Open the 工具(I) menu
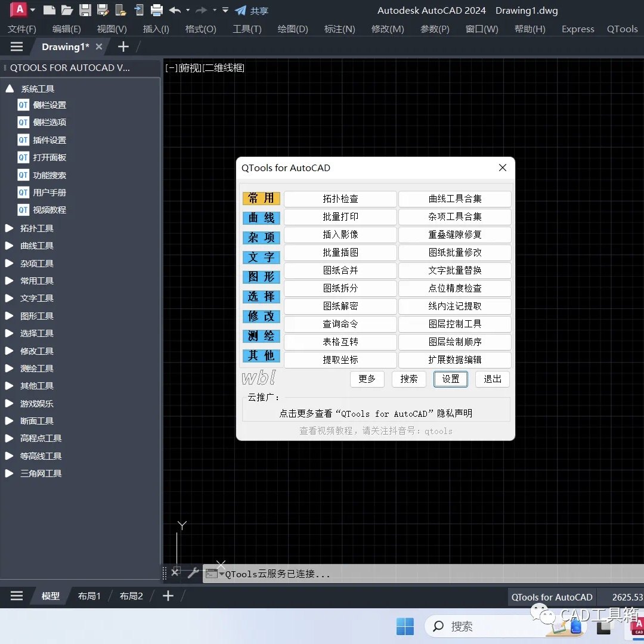Image resolution: width=644 pixels, height=644 pixels. (246, 29)
